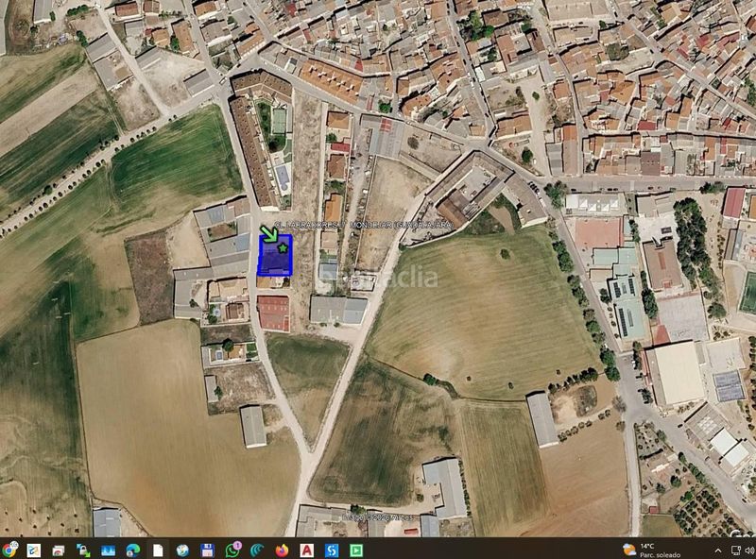Open the blue floppy disk app
756x559 pixels.
[207, 550]
